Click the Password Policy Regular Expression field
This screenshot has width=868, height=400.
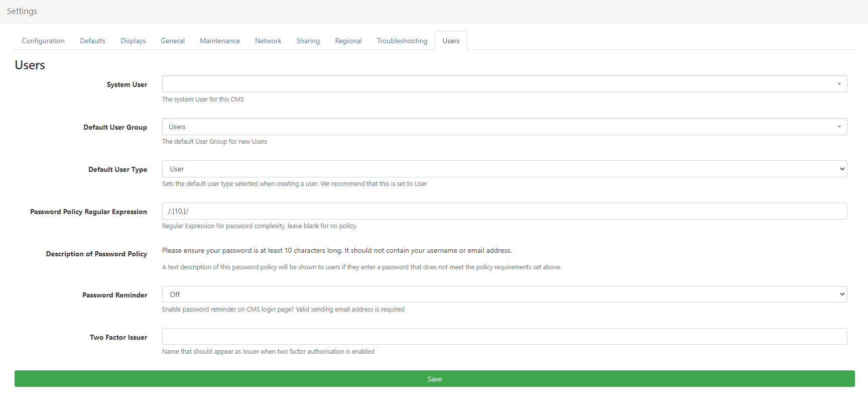(x=504, y=211)
